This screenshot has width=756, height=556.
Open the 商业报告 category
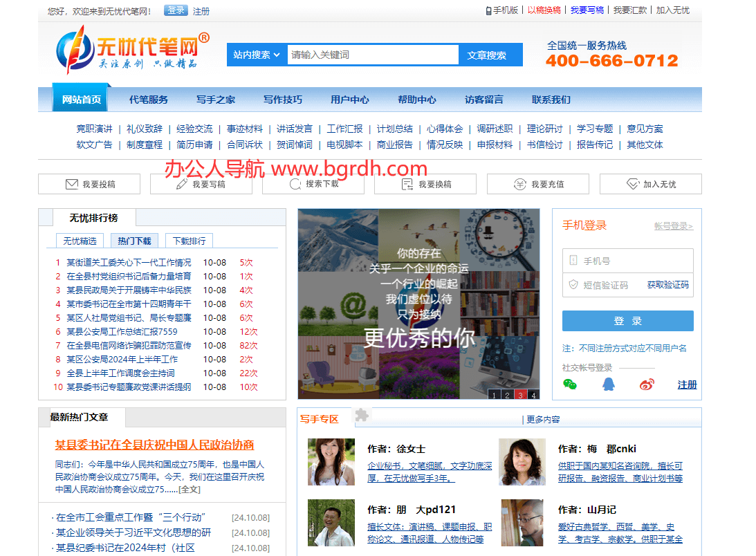tap(394, 145)
